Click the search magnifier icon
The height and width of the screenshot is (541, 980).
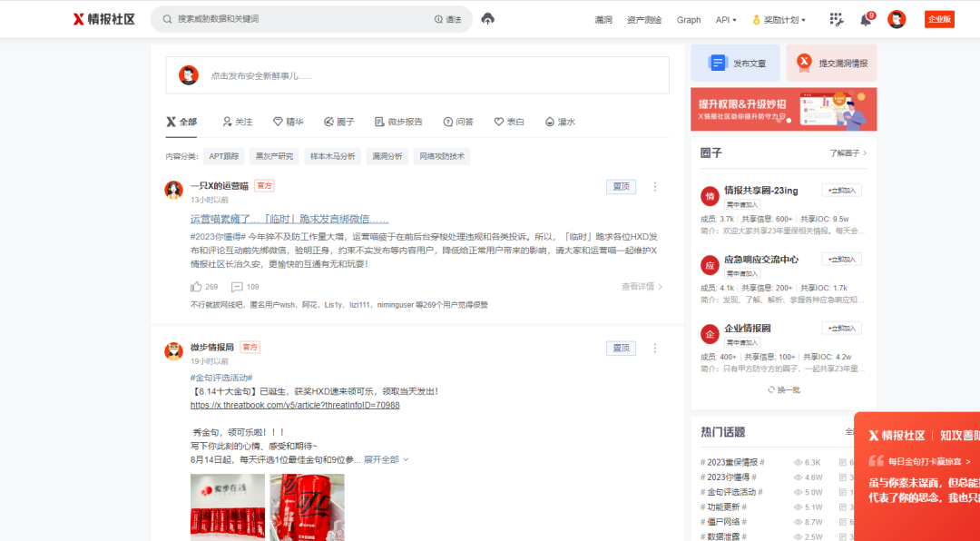[x=168, y=19]
